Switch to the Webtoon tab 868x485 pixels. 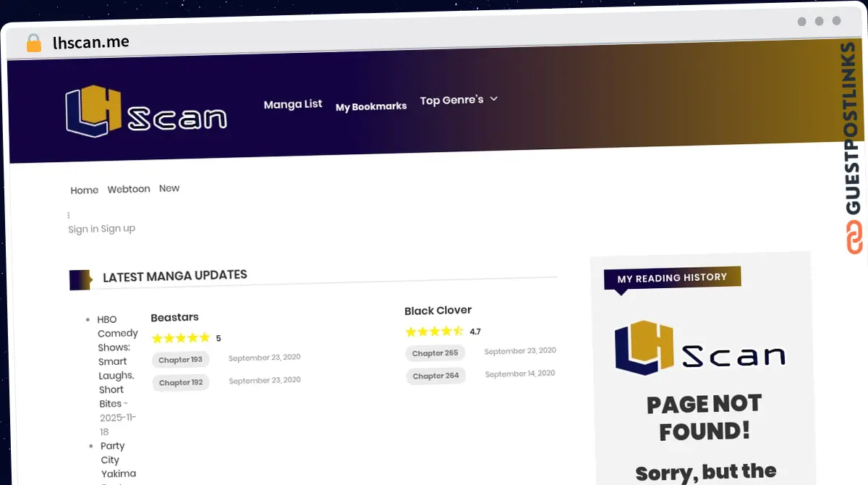129,189
